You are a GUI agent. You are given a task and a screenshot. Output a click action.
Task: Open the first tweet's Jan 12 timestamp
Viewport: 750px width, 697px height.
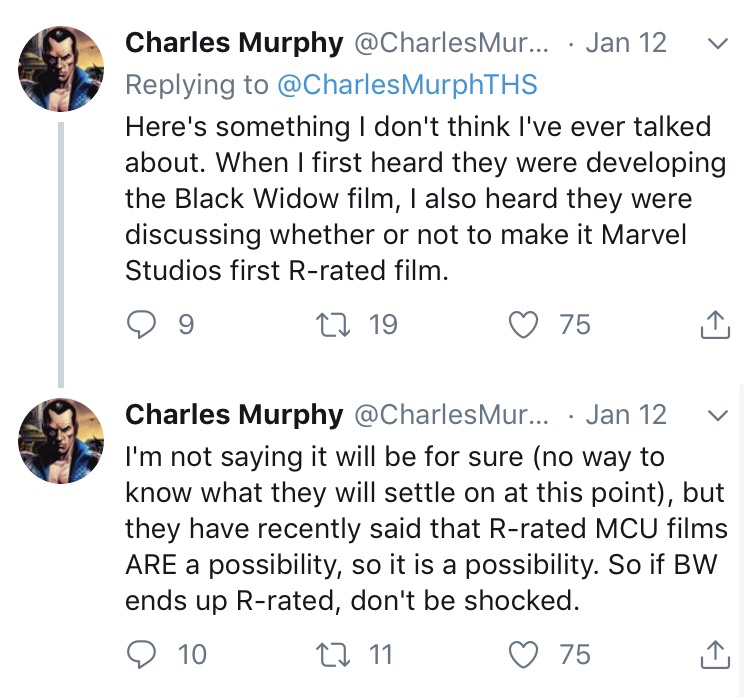[x=625, y=43]
